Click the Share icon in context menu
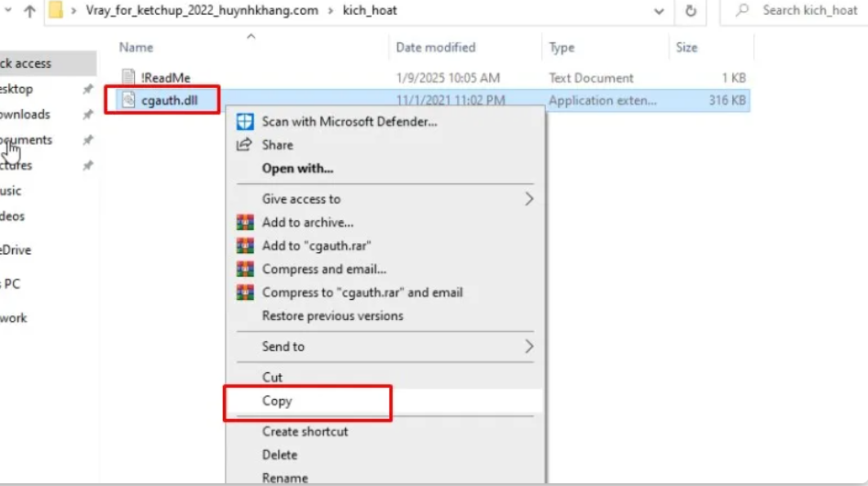The image size is (868, 486). pos(244,145)
